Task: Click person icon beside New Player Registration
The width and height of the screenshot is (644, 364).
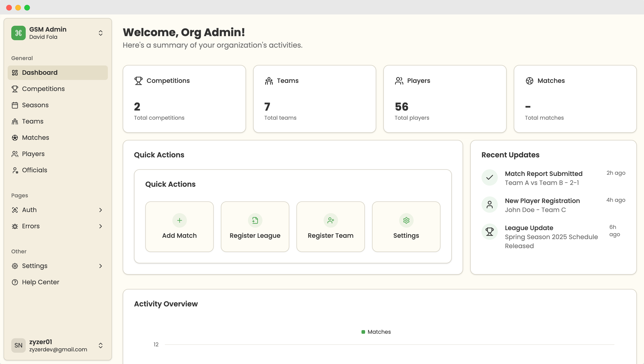Action: (489, 205)
